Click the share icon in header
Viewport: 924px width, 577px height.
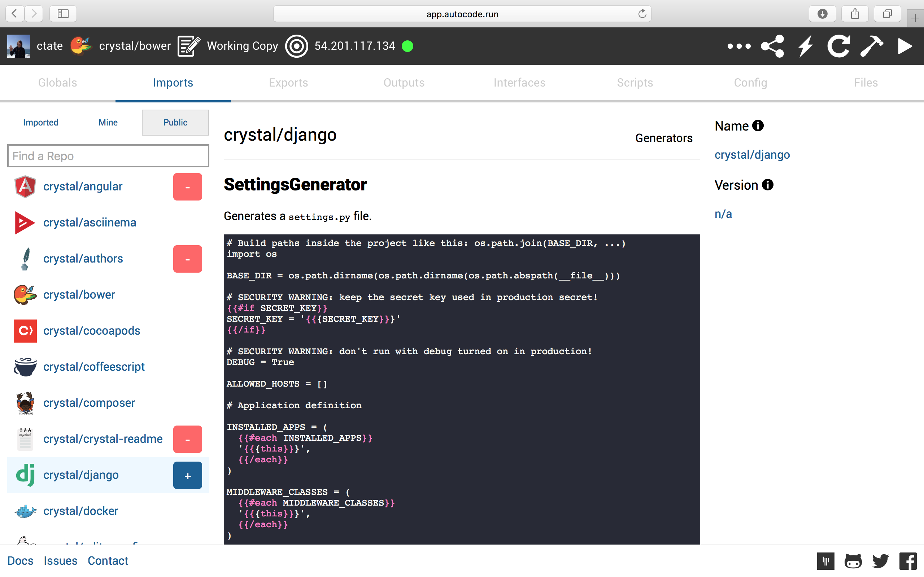(x=772, y=46)
